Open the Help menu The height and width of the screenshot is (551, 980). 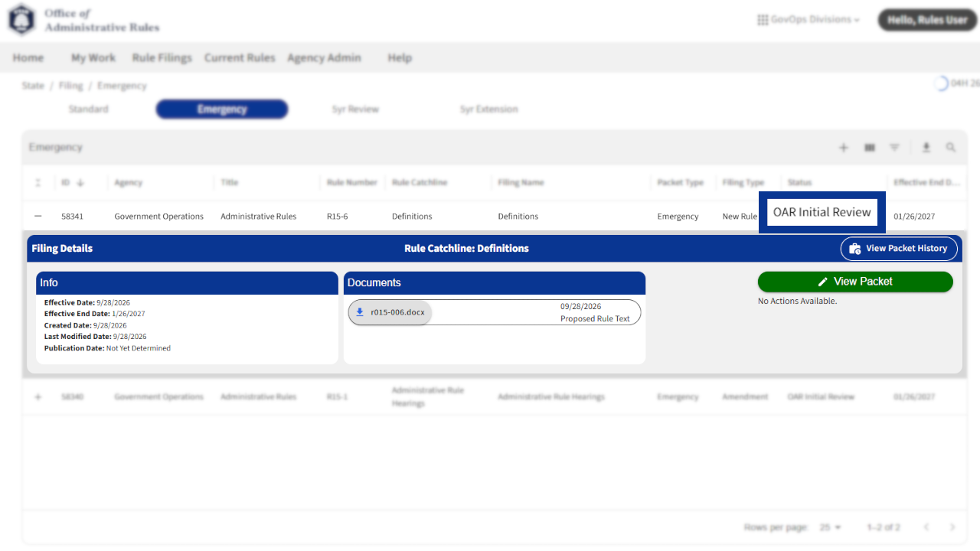point(400,58)
